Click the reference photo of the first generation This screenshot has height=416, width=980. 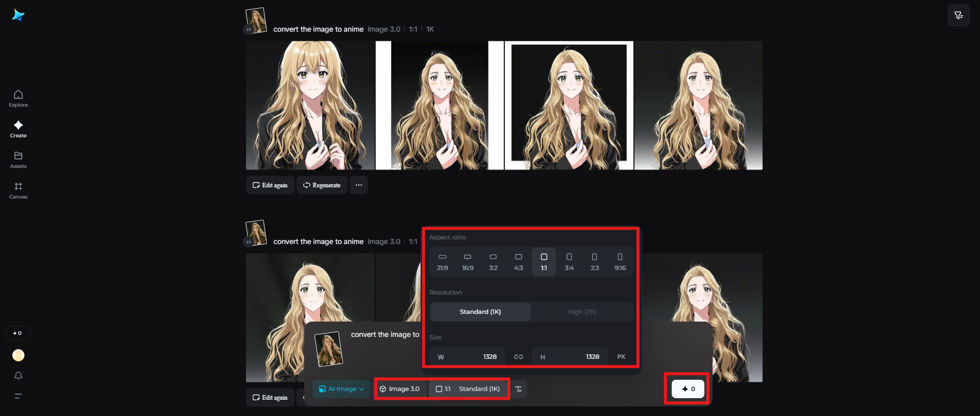256,20
